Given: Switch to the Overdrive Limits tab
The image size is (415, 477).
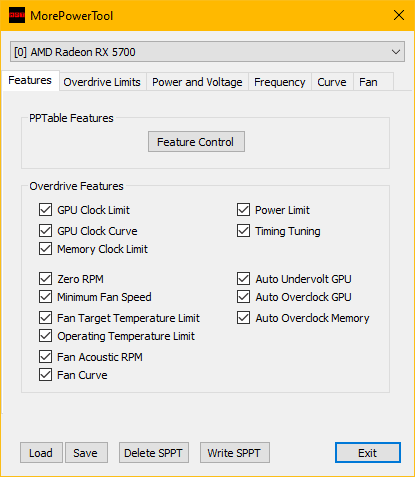Looking at the screenshot, I should point(102,82).
